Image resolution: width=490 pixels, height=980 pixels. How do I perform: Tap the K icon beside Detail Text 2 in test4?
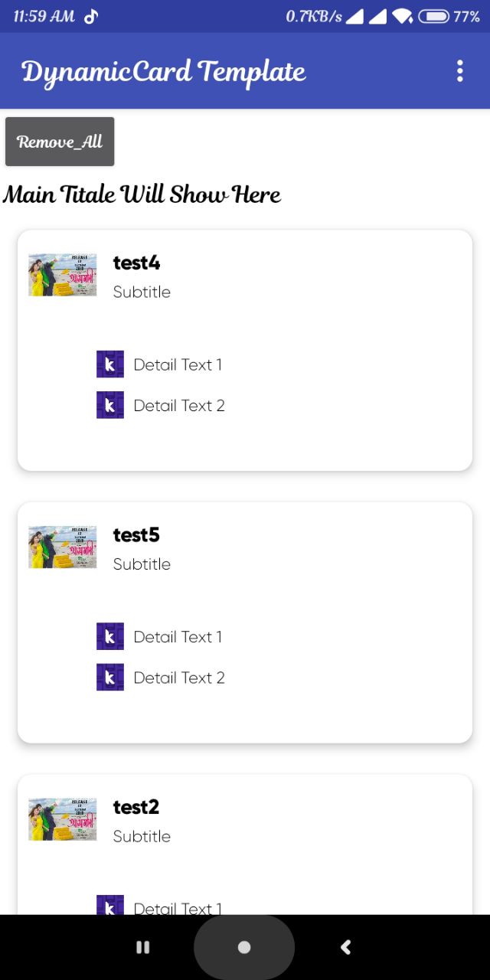pyautogui.click(x=110, y=405)
